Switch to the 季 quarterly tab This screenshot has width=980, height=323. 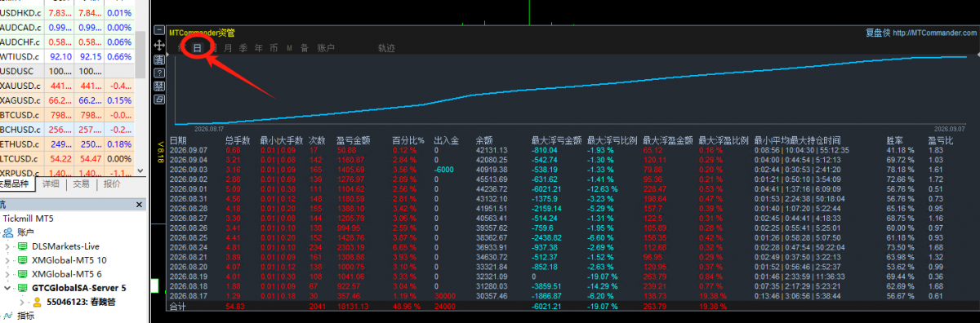243,48
